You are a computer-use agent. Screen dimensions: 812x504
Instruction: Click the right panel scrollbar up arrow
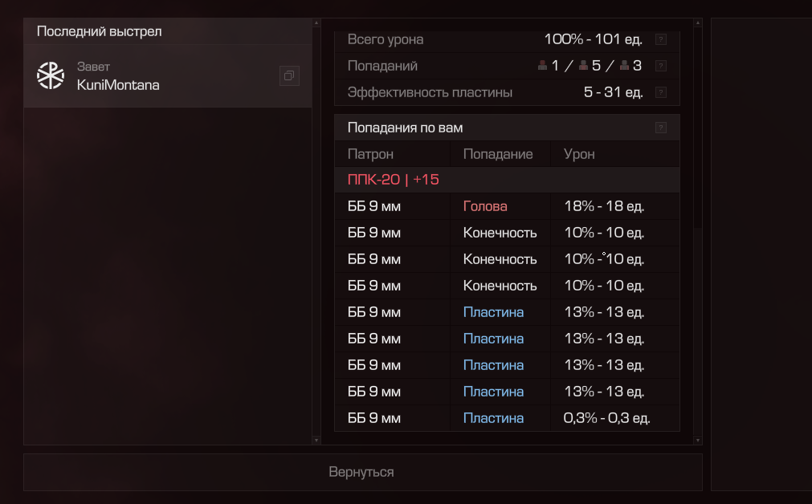pyautogui.click(x=697, y=23)
